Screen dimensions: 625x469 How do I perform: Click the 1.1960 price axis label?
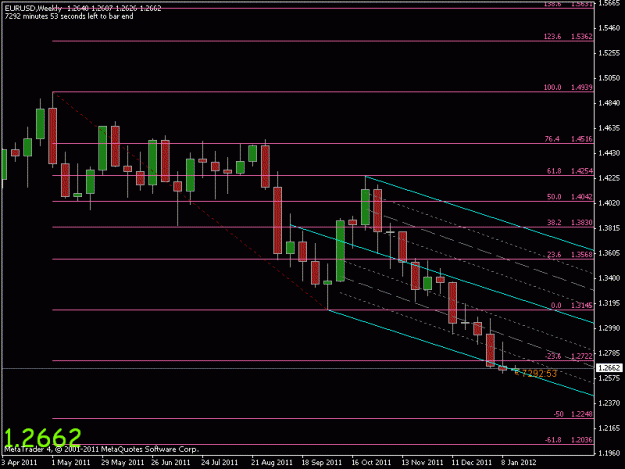(x=609, y=453)
